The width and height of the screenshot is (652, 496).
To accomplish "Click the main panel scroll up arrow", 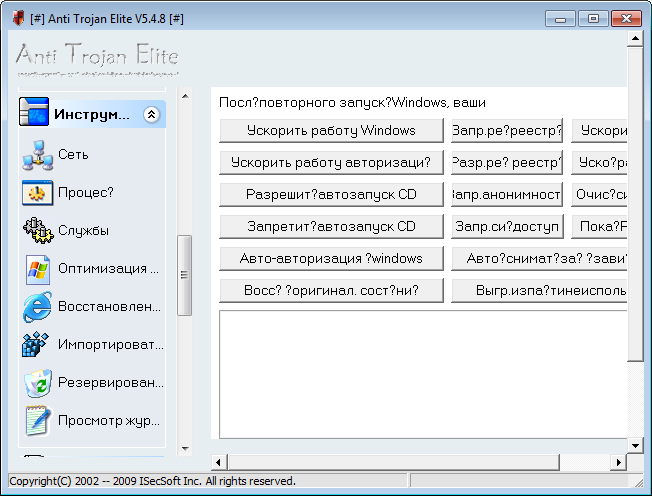I will tap(635, 39).
